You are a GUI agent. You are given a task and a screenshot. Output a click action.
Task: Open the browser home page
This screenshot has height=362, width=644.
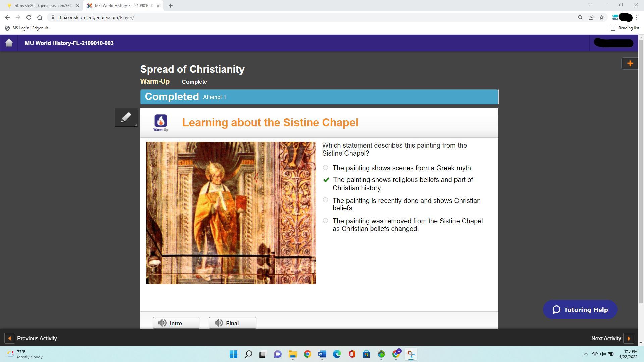[x=40, y=17]
